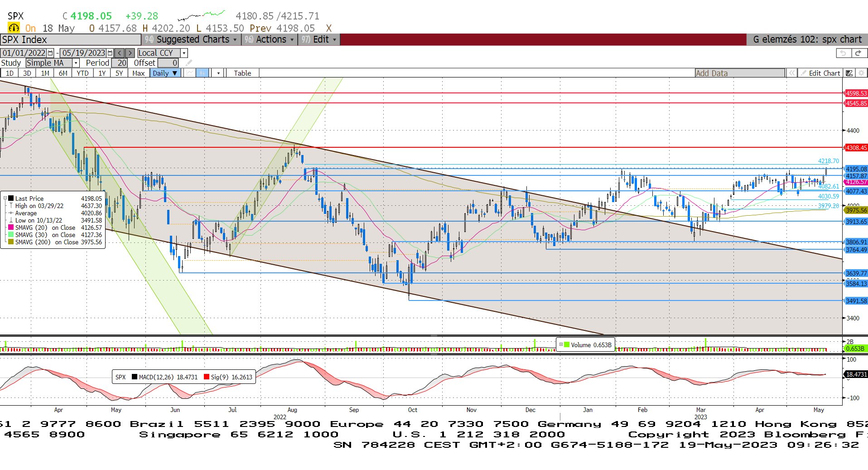Step date range backward with left arrow
868x470 pixels.
pos(120,53)
